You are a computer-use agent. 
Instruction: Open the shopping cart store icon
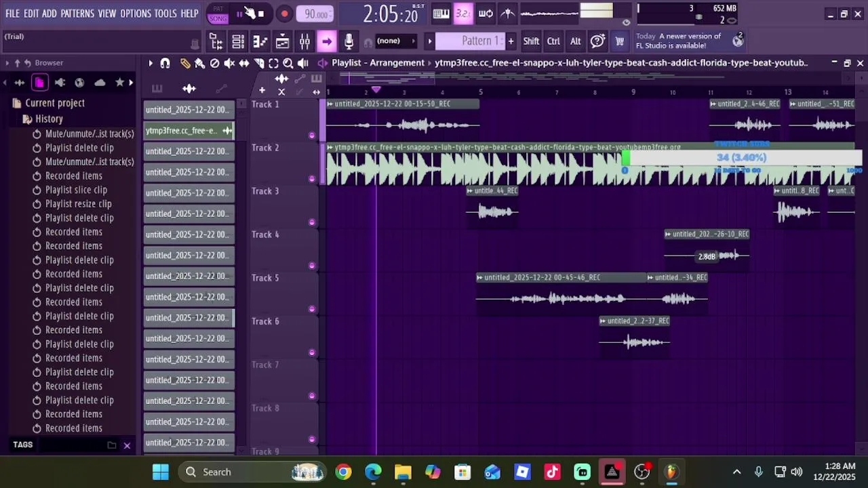619,41
